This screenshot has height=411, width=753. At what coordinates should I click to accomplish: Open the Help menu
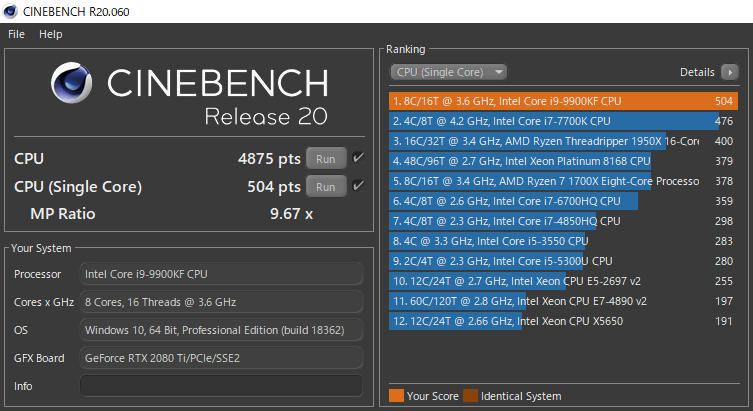click(x=50, y=34)
